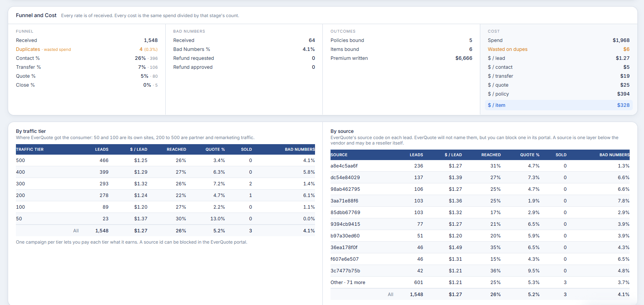
Task: Click the SOURCE column header
Action: click(x=339, y=155)
